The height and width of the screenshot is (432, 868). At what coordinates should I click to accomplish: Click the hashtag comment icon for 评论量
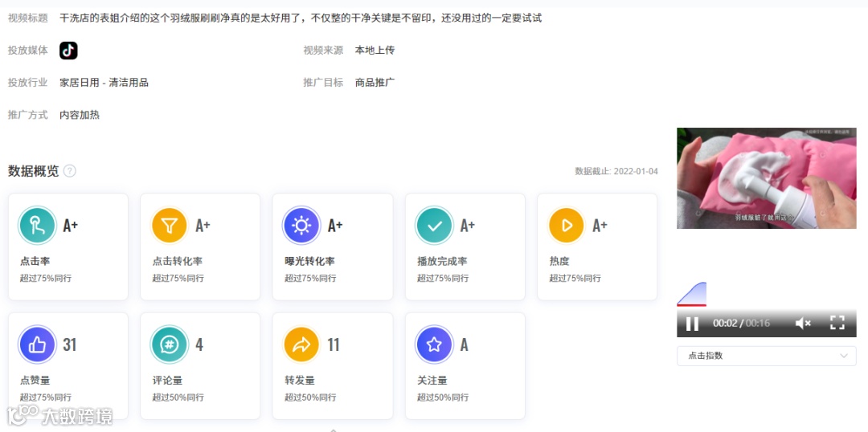[170, 344]
